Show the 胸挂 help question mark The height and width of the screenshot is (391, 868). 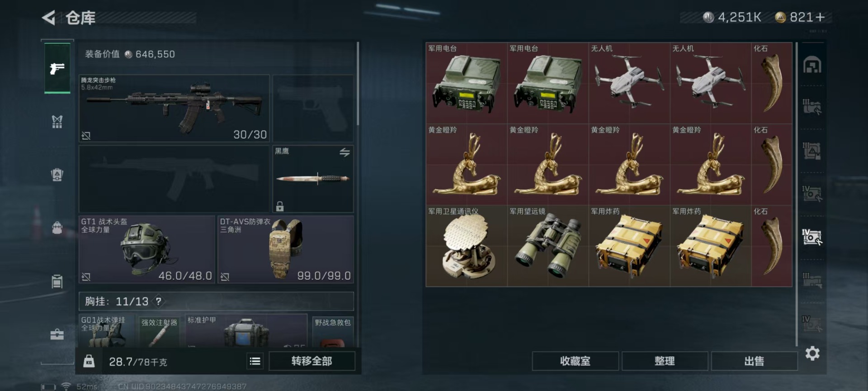pos(158,301)
